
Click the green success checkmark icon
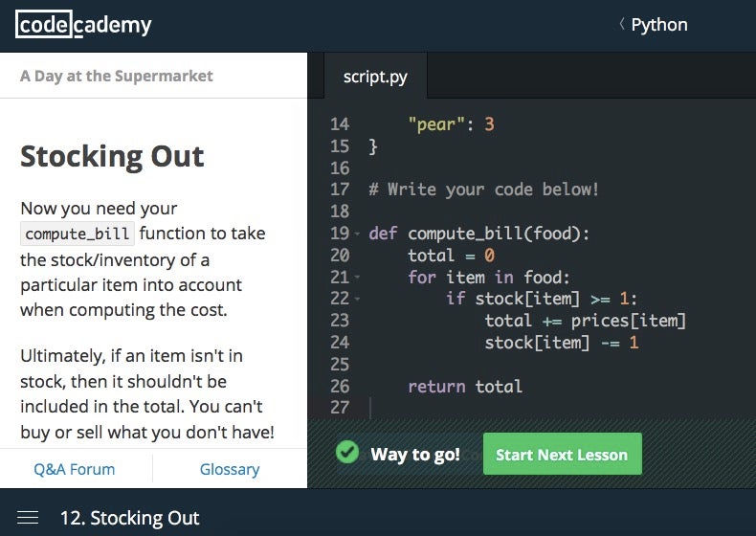point(347,454)
